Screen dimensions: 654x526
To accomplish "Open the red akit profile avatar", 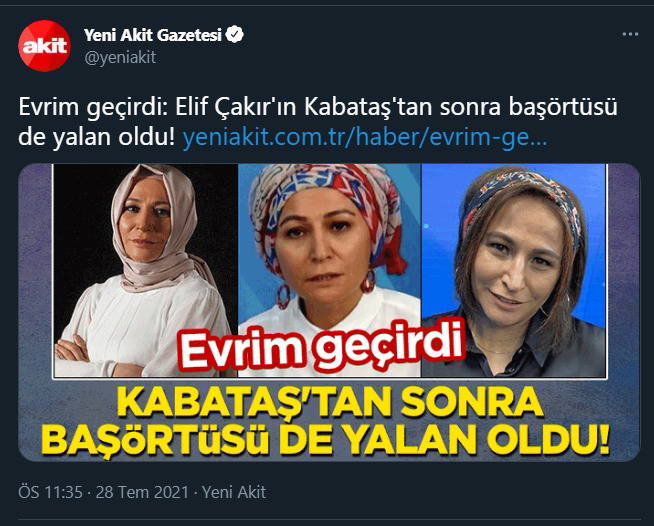I will tap(44, 46).
